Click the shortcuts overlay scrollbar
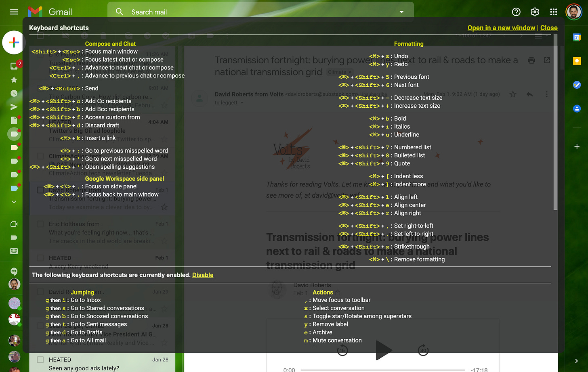The height and width of the screenshot is (372, 588). coord(556,122)
